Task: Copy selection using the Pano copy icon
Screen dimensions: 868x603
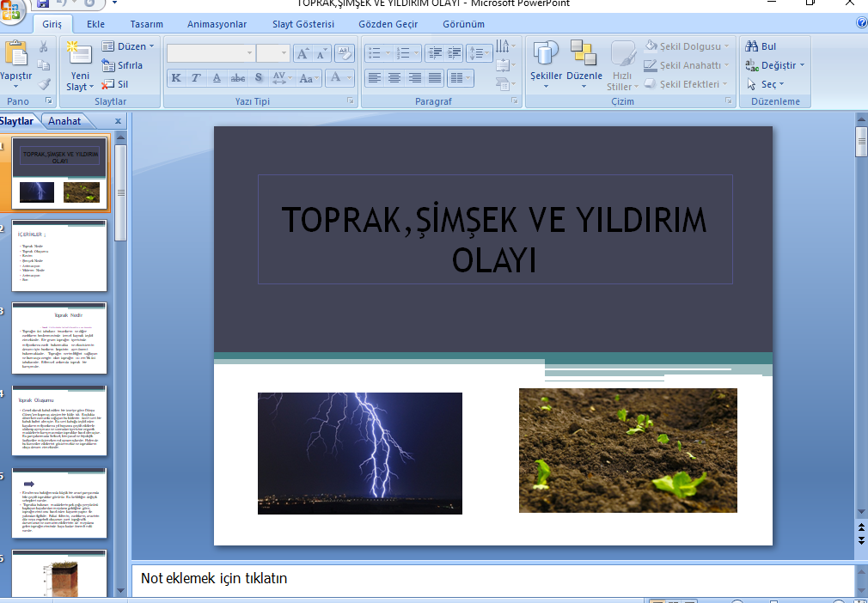Action: pyautogui.click(x=43, y=65)
